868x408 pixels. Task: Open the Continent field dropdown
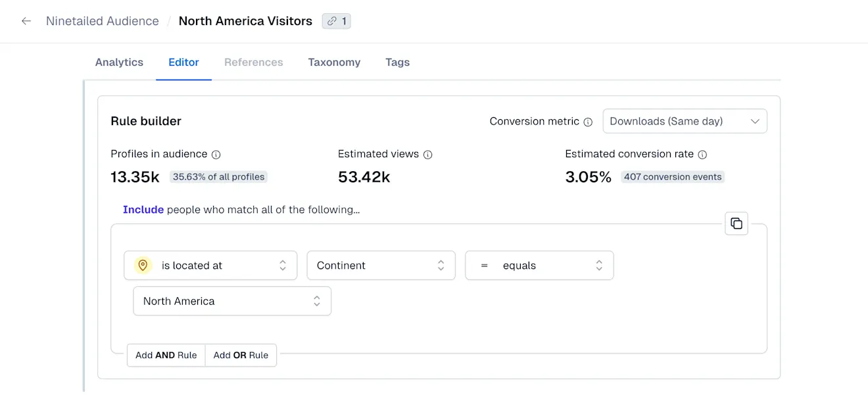click(x=381, y=265)
